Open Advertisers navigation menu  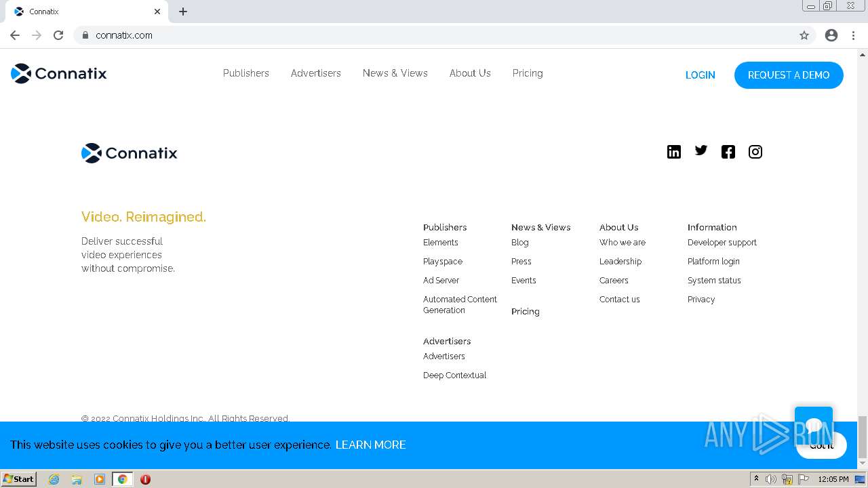point(316,73)
